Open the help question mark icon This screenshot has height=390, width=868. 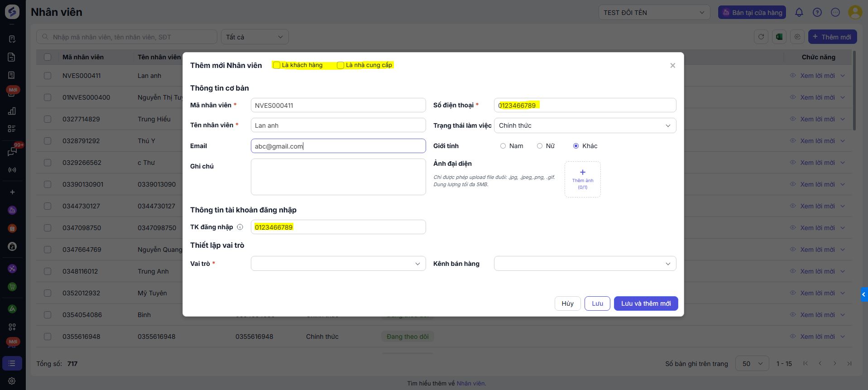tap(817, 13)
